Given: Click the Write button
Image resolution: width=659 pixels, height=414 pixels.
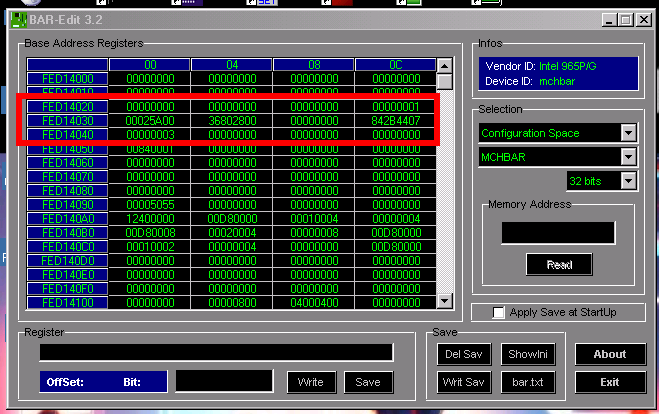Looking at the screenshot, I should click(x=311, y=382).
